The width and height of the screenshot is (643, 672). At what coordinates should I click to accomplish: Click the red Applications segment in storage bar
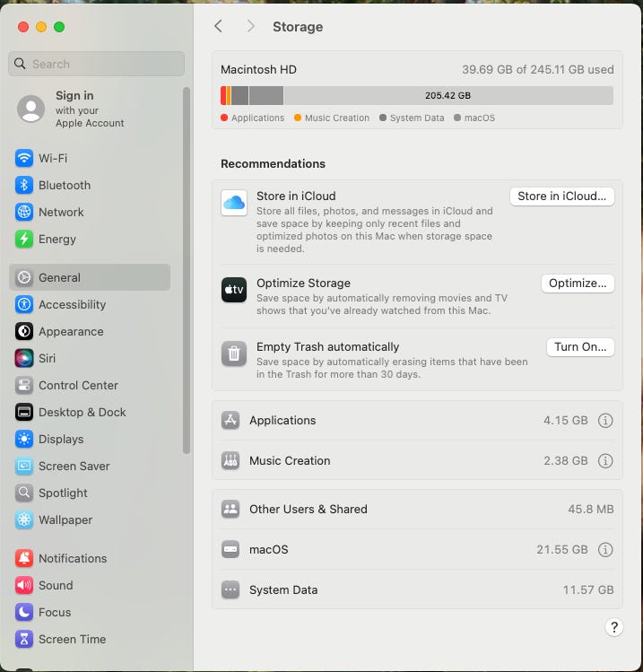(x=223, y=95)
